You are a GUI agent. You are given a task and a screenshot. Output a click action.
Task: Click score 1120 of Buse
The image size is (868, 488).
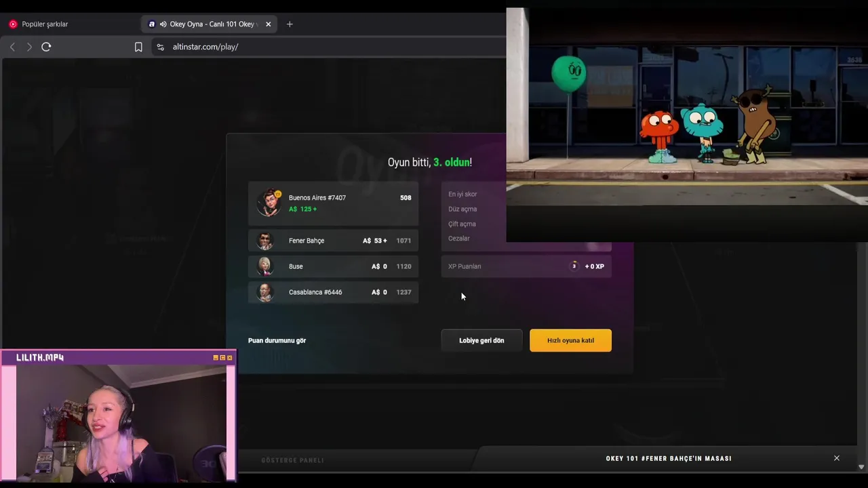click(403, 266)
